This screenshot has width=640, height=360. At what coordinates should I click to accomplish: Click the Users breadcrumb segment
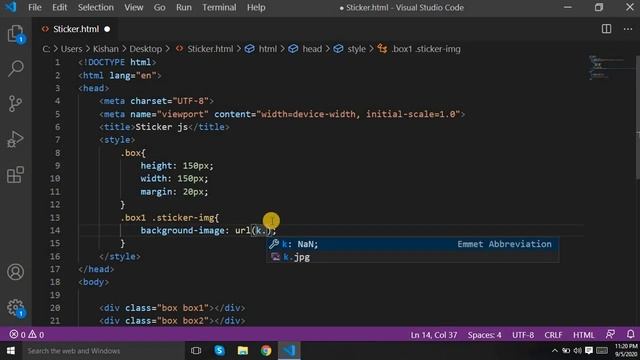[71, 49]
